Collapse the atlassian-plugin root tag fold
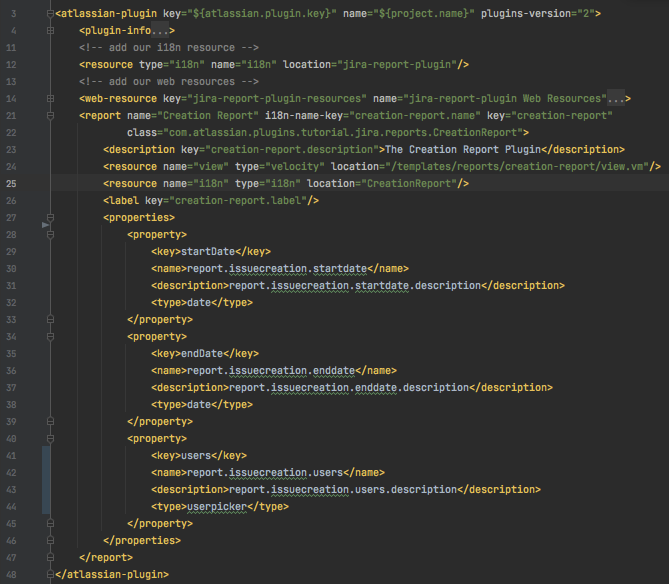This screenshot has width=669, height=584. click(50, 14)
